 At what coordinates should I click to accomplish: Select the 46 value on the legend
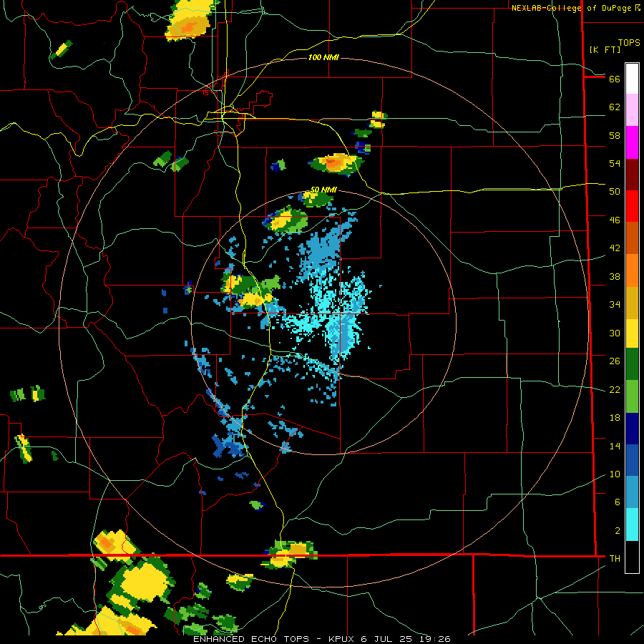(615, 220)
